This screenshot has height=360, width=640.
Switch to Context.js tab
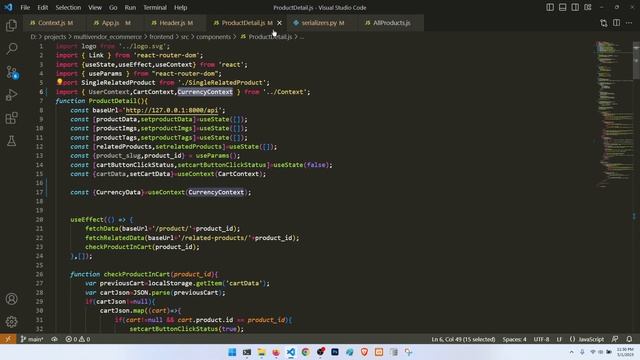[x=55, y=23]
